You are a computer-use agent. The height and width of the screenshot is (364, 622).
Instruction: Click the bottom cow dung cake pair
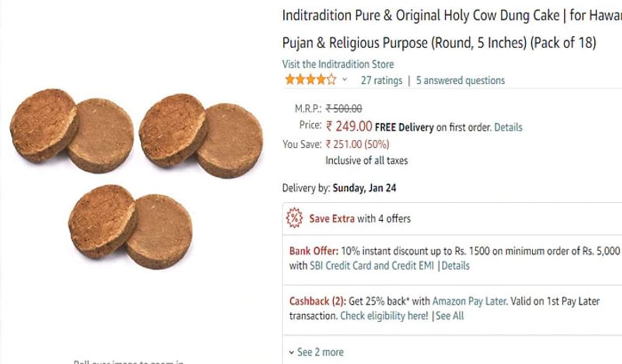pyautogui.click(x=130, y=226)
